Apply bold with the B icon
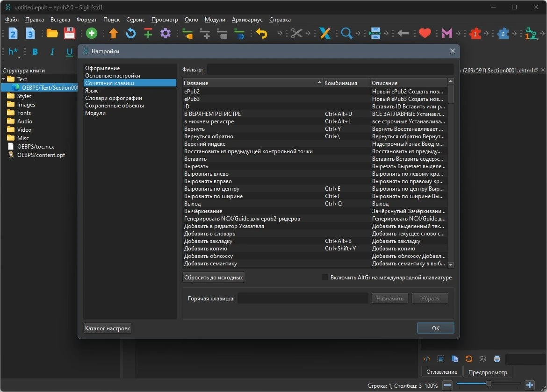Viewport: 547px width, 392px height. [x=35, y=52]
